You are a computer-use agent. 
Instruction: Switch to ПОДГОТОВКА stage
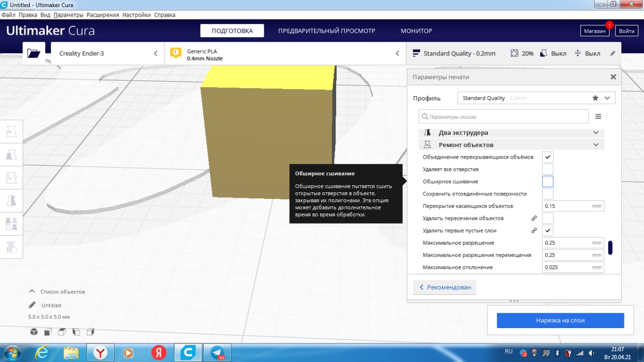coord(232,31)
